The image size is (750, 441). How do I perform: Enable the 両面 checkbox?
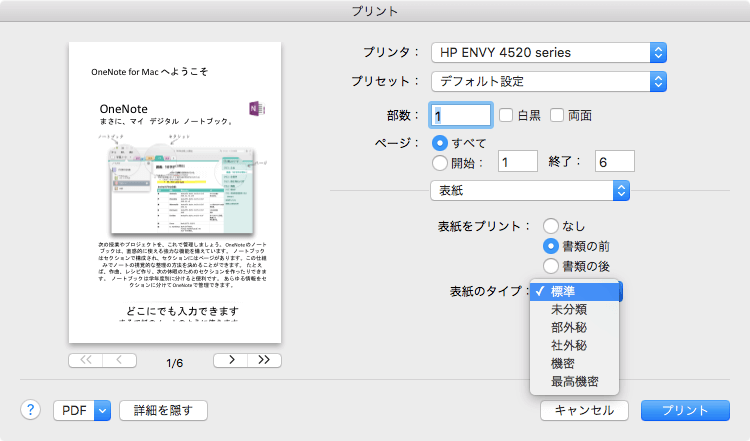click(557, 115)
